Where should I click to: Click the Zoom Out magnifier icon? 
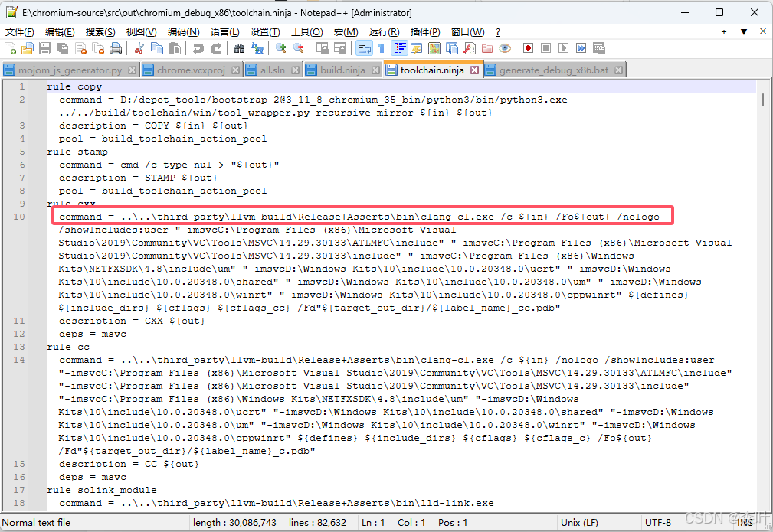point(298,48)
